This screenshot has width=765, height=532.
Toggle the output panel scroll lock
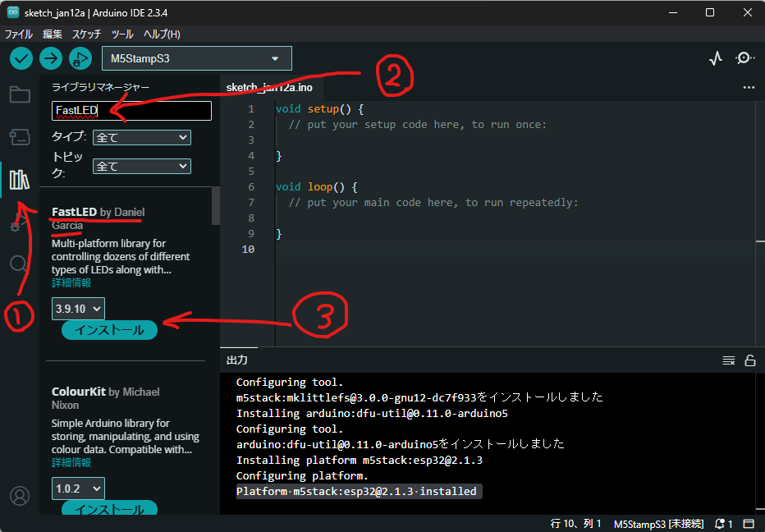[x=750, y=360]
